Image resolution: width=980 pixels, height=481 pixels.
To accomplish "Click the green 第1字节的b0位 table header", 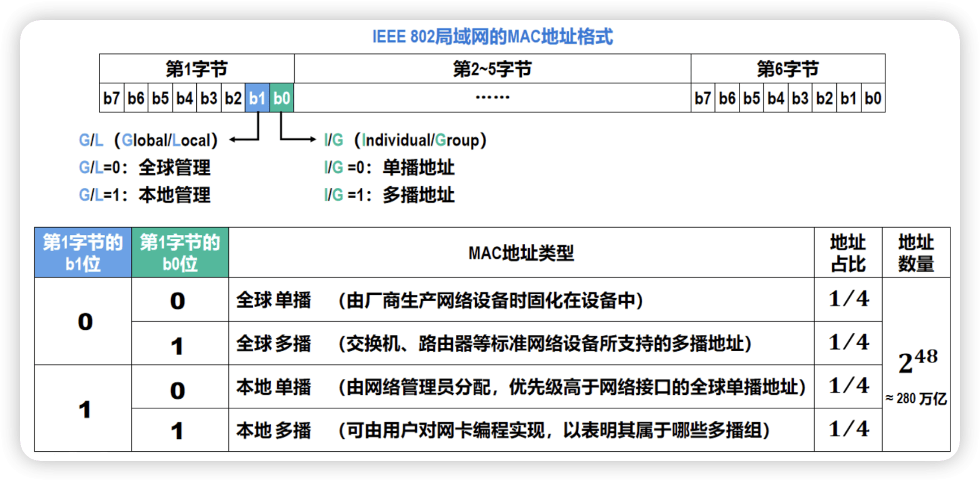I will click(x=180, y=252).
